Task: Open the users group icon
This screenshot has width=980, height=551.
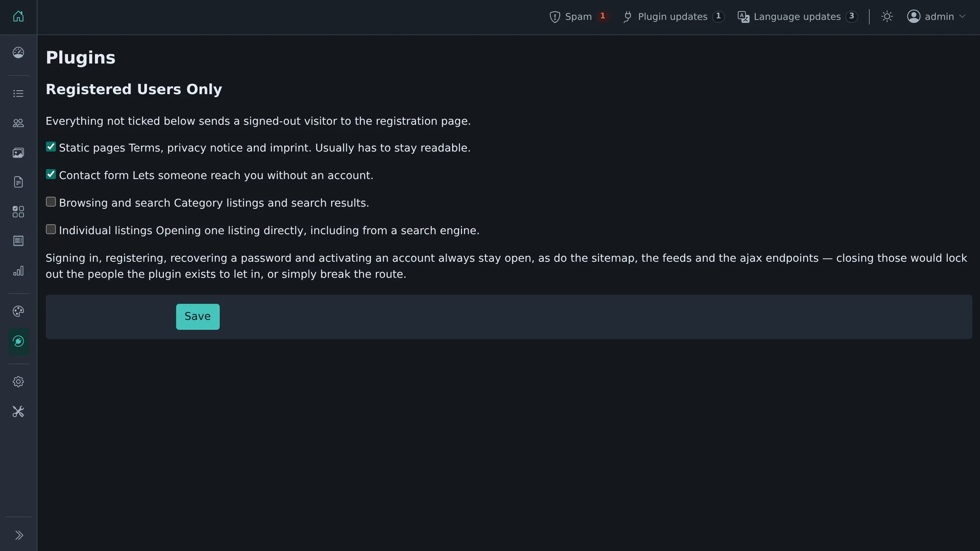Action: [18, 123]
